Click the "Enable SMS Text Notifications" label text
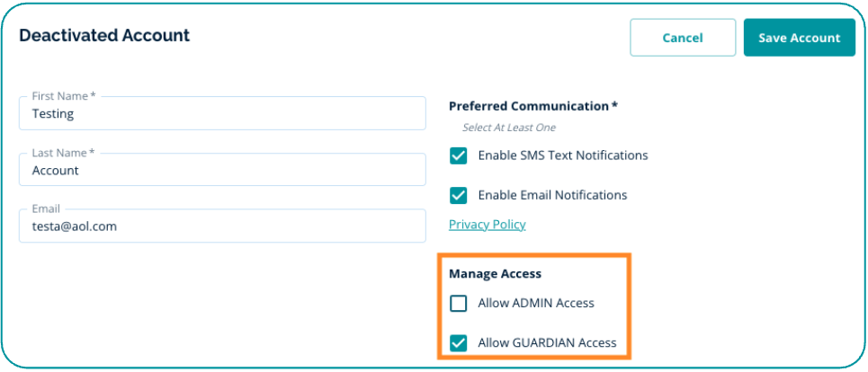 coord(562,155)
